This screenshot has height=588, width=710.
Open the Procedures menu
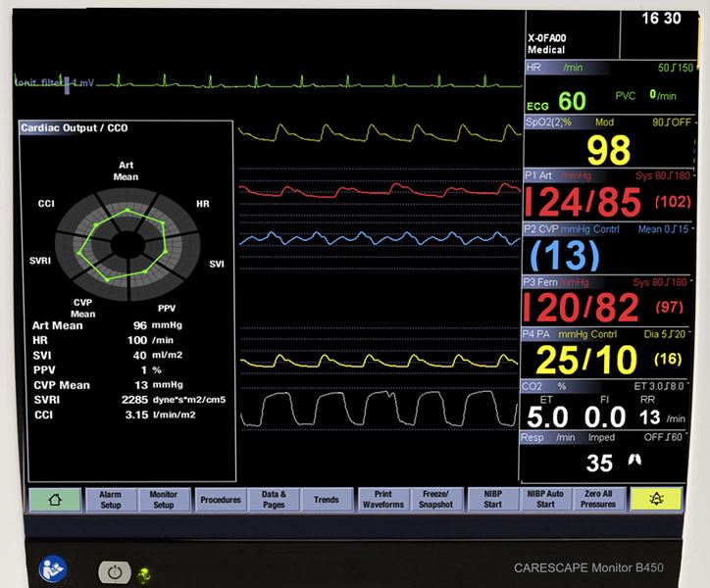click(x=220, y=499)
